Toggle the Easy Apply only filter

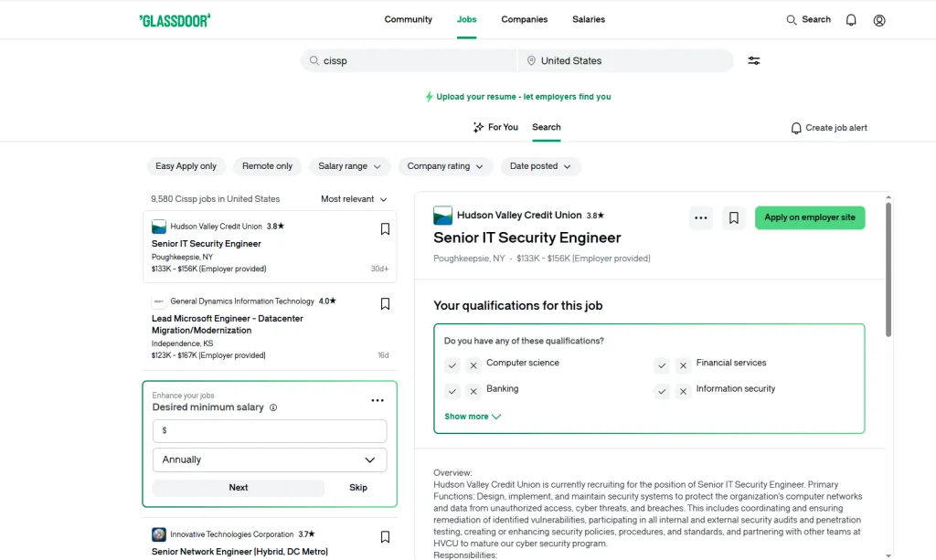pyautogui.click(x=186, y=166)
